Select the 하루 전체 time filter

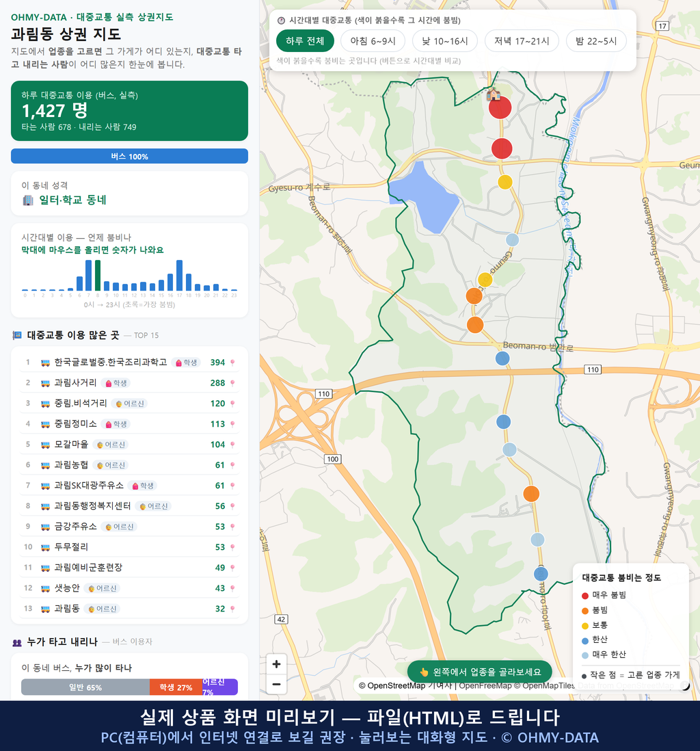(305, 41)
